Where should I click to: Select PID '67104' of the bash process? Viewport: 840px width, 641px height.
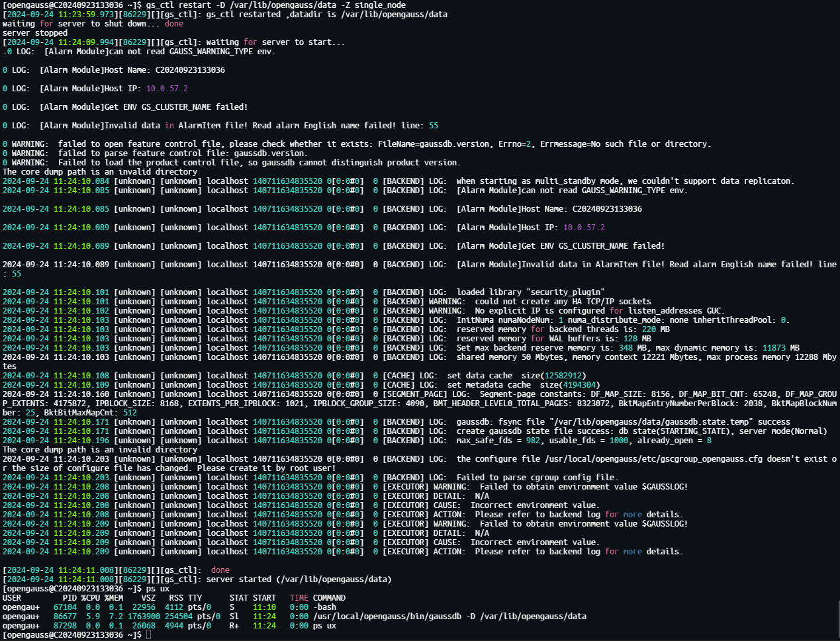tap(65, 607)
